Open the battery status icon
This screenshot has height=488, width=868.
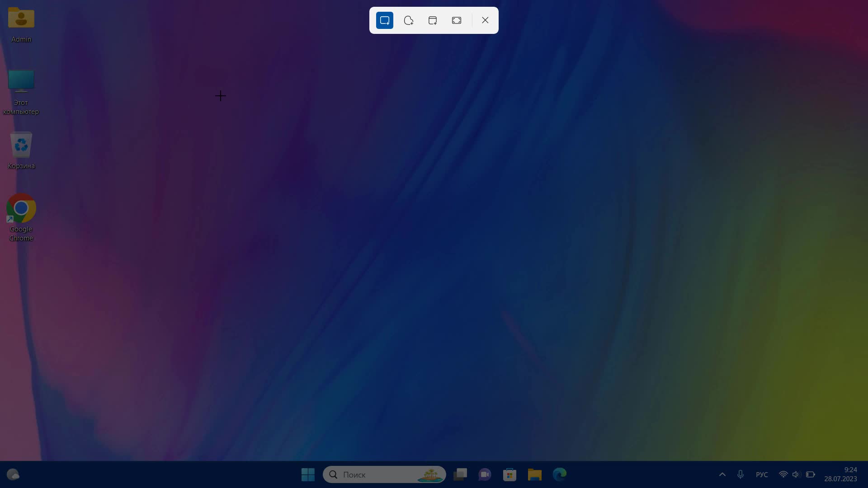[811, 474]
